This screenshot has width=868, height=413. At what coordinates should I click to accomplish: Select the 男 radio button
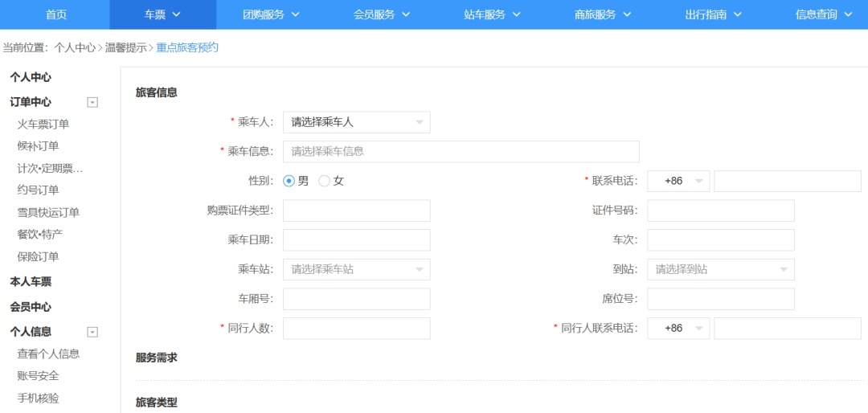point(289,182)
